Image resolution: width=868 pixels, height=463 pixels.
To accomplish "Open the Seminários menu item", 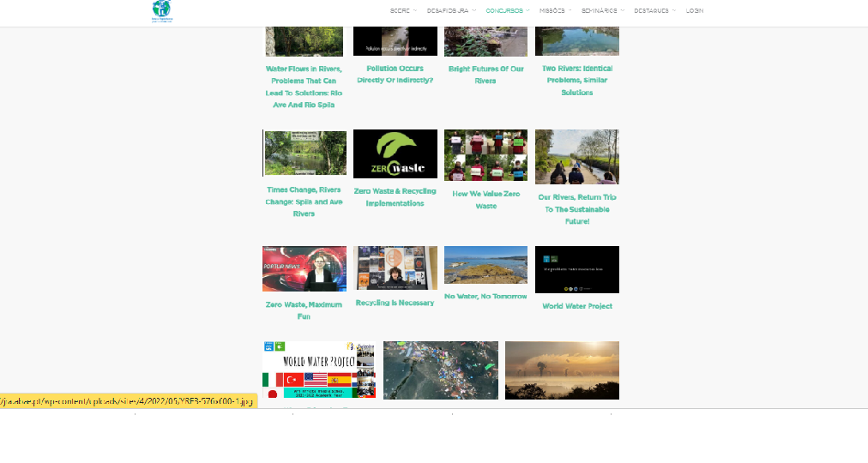I will pos(602,10).
